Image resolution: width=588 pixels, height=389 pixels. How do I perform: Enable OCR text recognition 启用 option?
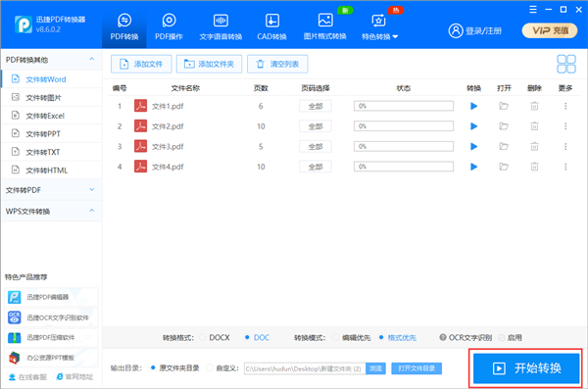(510, 338)
